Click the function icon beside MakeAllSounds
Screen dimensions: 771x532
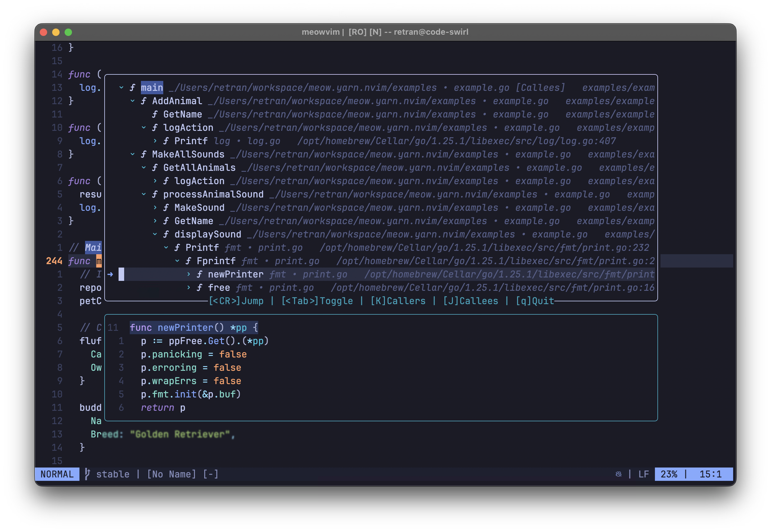[x=144, y=154]
